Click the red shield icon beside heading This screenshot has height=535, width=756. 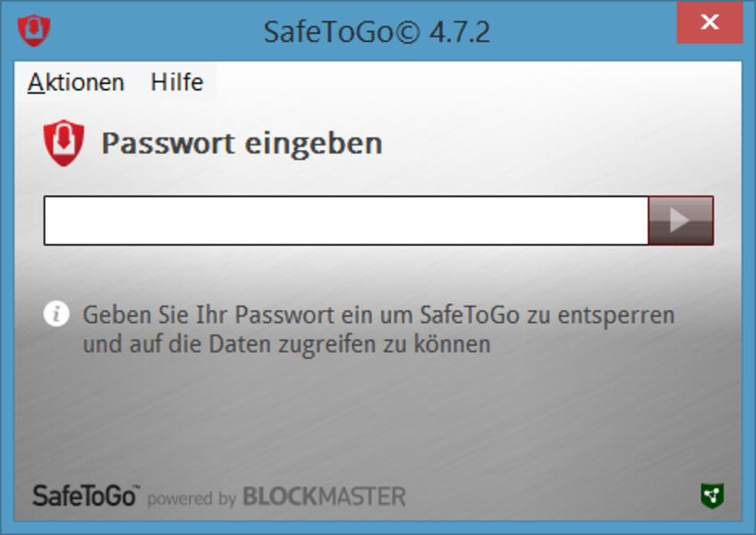(63, 144)
